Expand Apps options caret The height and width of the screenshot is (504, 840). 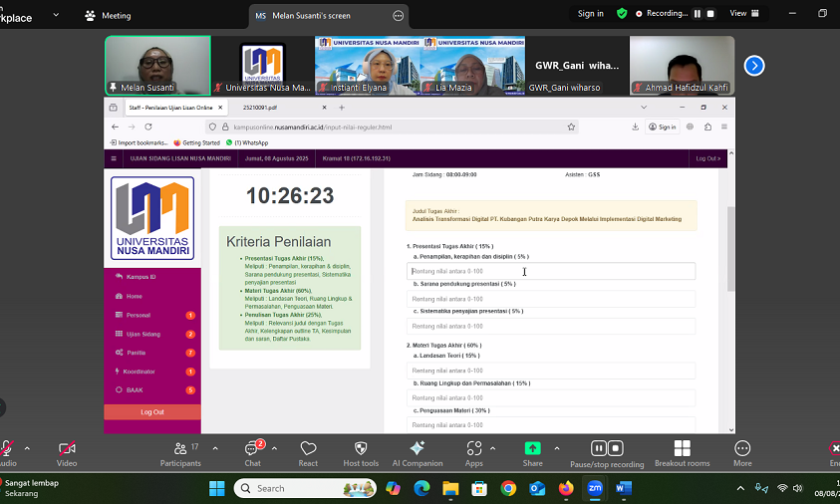[493, 448]
